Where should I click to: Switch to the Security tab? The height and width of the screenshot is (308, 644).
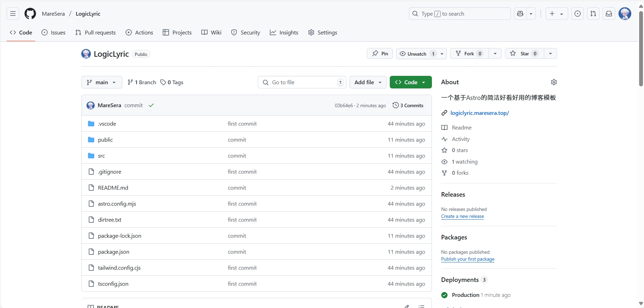246,32
